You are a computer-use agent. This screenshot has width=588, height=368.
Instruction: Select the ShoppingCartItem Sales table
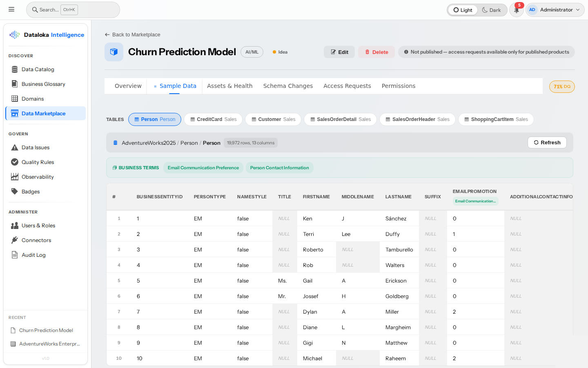point(496,119)
